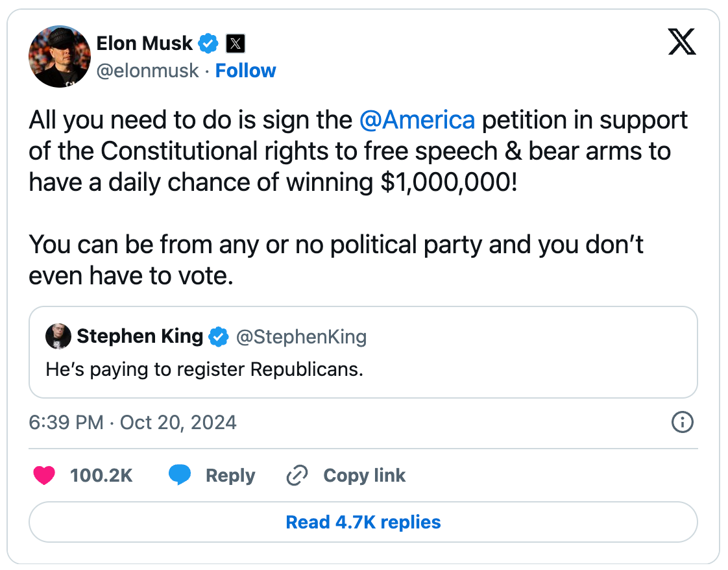
Task: Click the 100.2K likes count
Action: pyautogui.click(x=101, y=476)
